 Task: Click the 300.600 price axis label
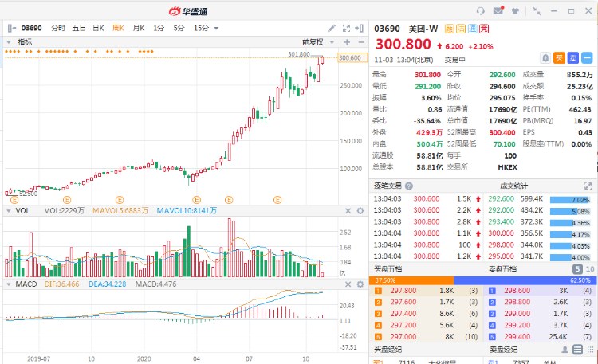point(352,58)
